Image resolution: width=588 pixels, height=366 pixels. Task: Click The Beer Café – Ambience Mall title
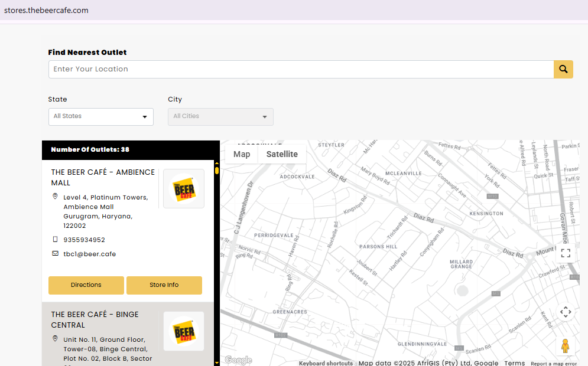pyautogui.click(x=103, y=178)
